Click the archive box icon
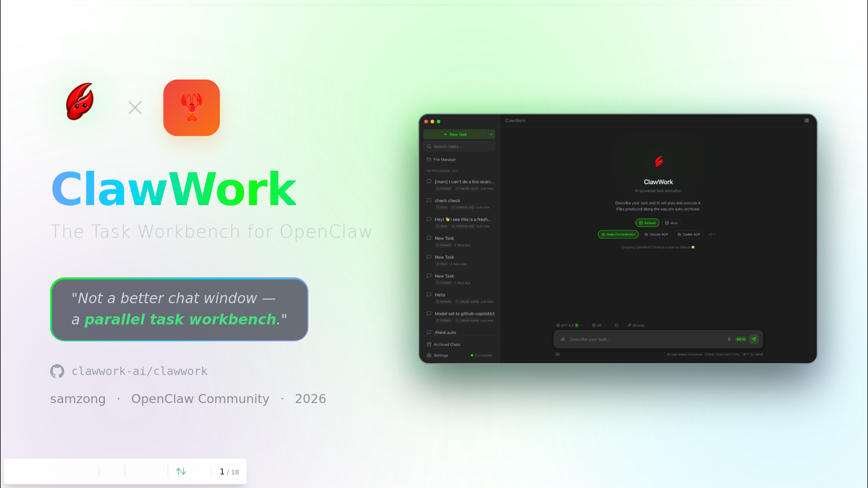The width and height of the screenshot is (868, 488). coord(429,344)
